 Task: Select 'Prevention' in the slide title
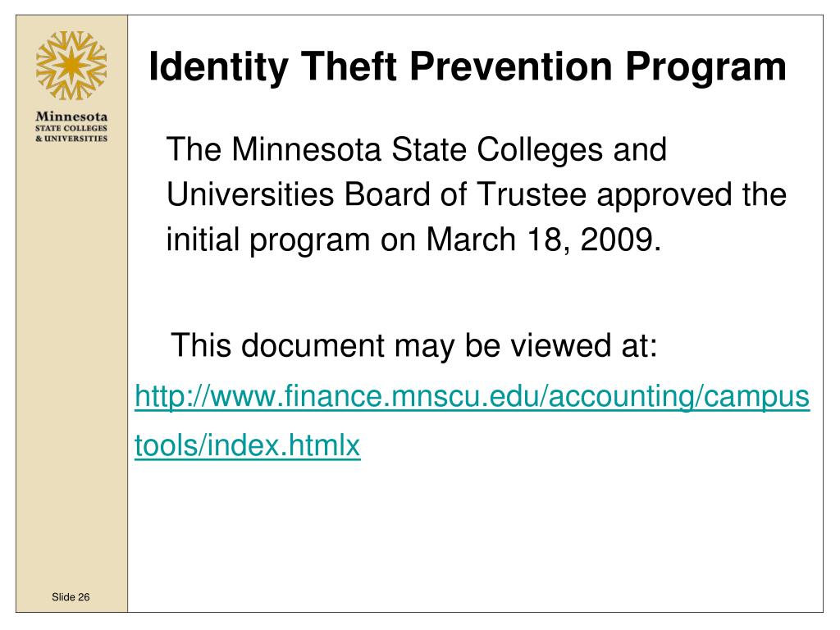[511, 66]
